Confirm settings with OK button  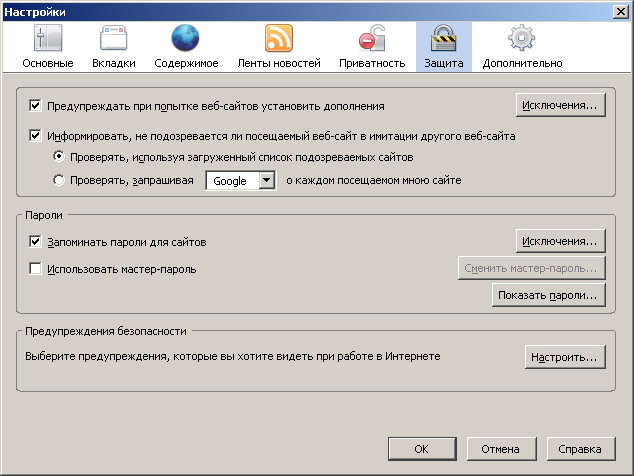pyautogui.click(x=422, y=448)
